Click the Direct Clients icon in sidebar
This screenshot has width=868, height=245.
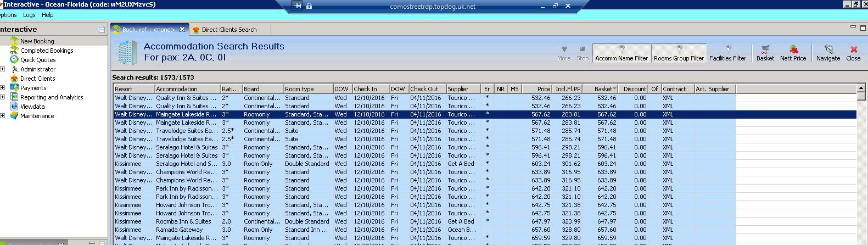pos(14,79)
